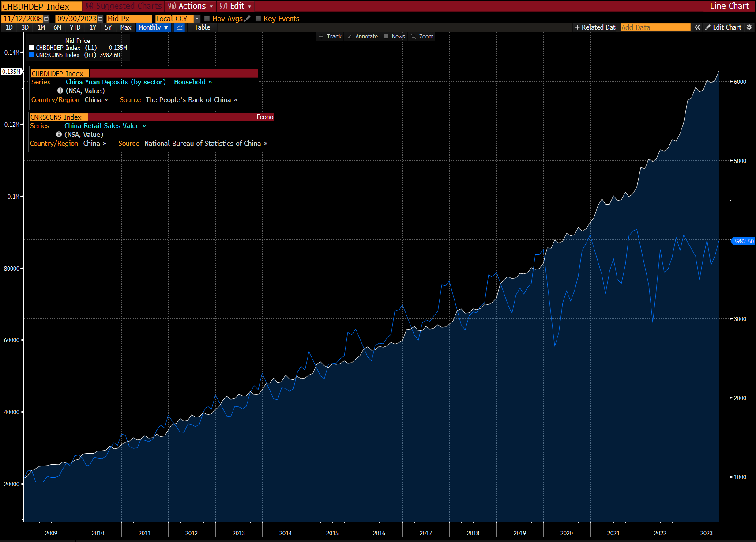The image size is (756, 542).
Task: Click the 0.135M left axis value label
Action: 11,72
